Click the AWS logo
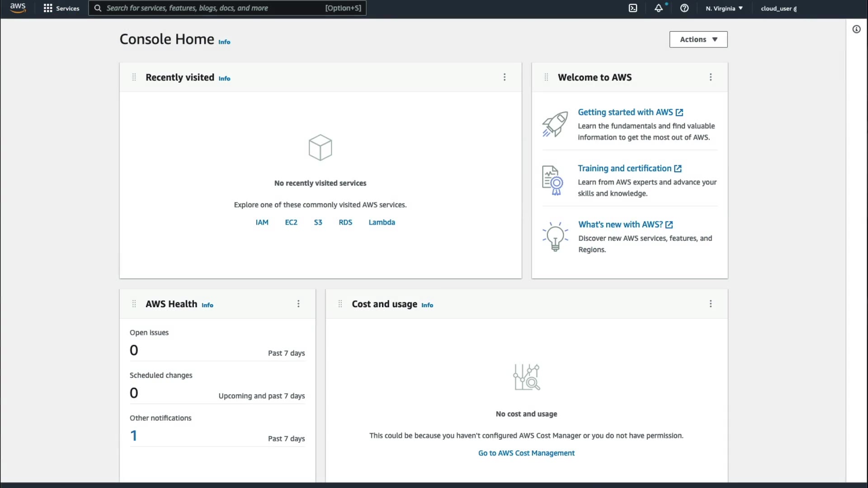Screen dimensions: 868x488 coord(18,8)
